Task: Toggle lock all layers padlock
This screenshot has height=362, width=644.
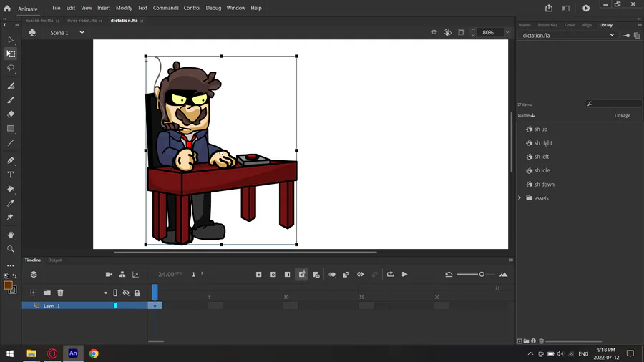Action: (137, 293)
